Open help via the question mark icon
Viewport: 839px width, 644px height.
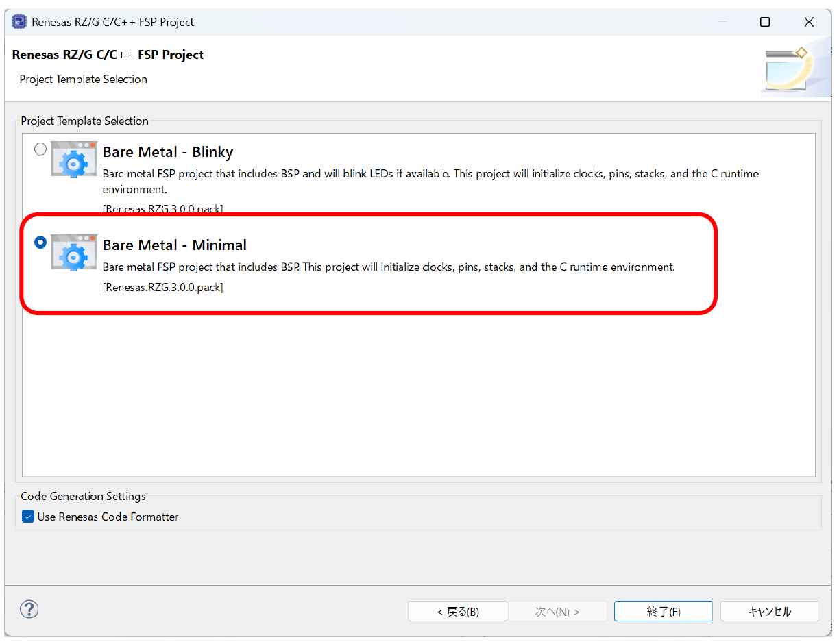29,609
